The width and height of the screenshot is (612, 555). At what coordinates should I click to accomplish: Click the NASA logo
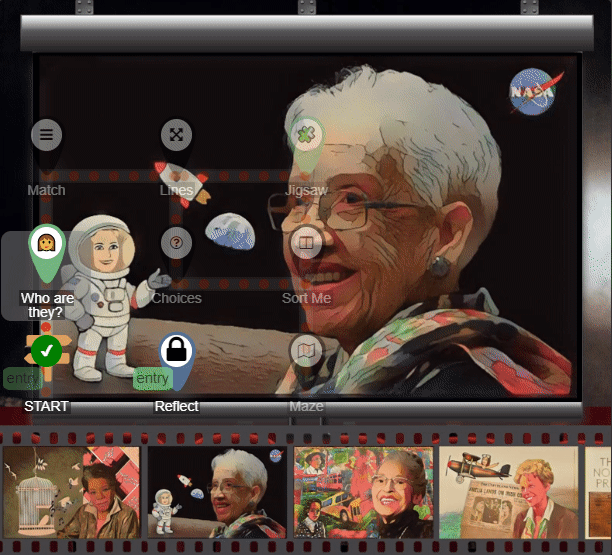coord(536,92)
